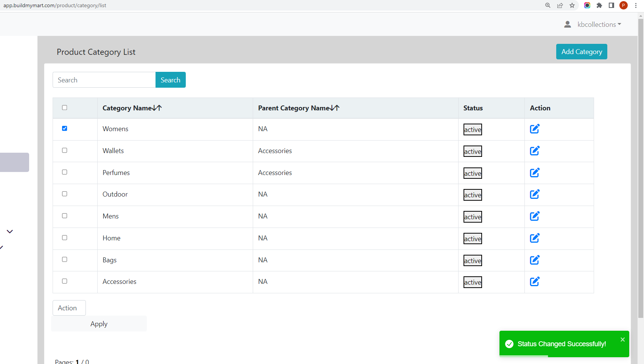
Task: Click Accessories parent of Wallets
Action: (x=275, y=151)
